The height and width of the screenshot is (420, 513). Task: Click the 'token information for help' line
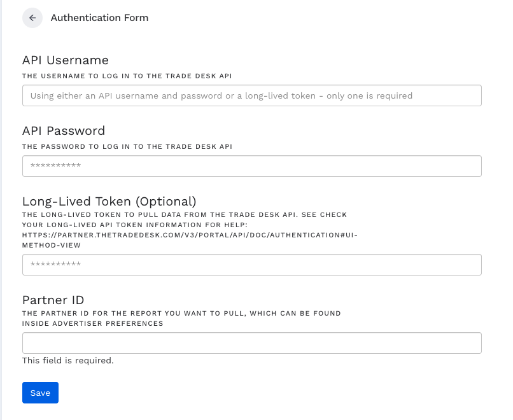pyautogui.click(x=135, y=225)
